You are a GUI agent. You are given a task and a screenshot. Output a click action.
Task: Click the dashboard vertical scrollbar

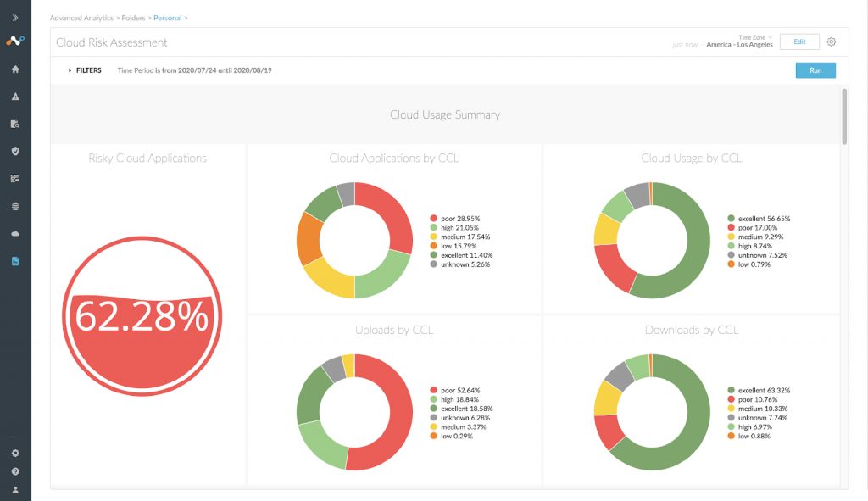tap(844, 116)
